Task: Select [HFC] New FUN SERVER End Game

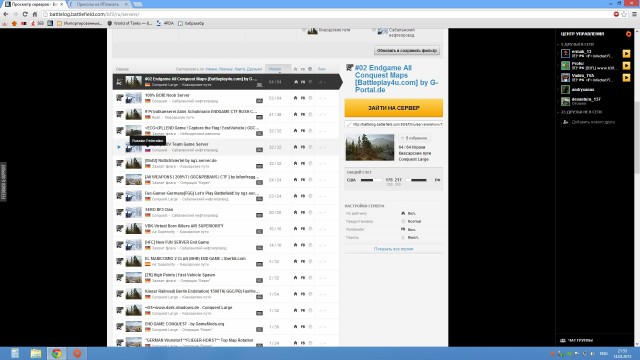Action: [226, 245]
